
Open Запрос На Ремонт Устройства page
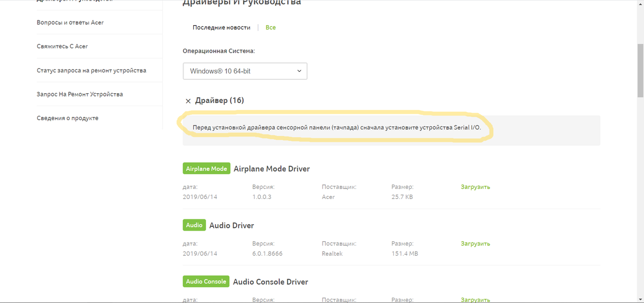click(80, 94)
